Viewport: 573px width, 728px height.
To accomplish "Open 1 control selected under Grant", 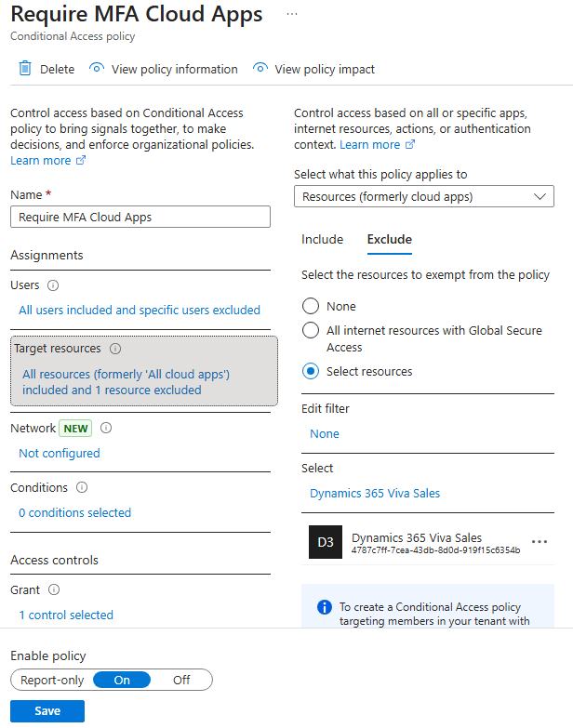I will click(66, 615).
